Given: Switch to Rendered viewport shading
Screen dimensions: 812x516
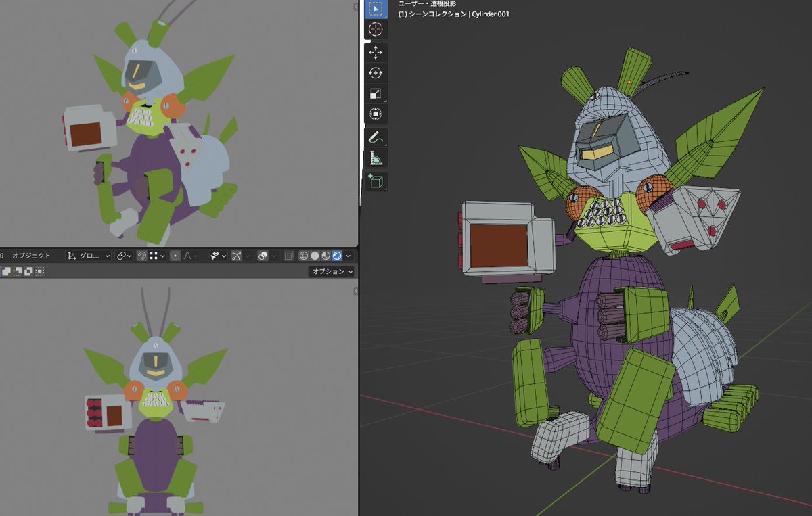Looking at the screenshot, I should [337, 256].
